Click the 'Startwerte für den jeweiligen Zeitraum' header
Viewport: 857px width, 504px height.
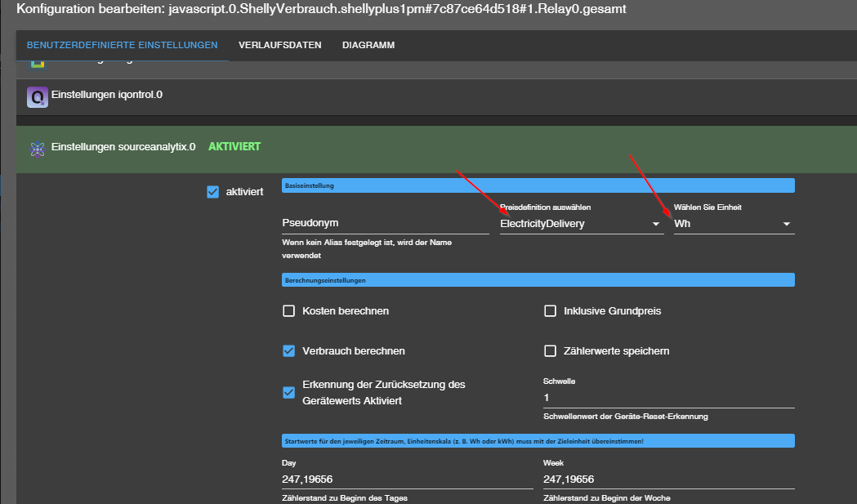538,441
